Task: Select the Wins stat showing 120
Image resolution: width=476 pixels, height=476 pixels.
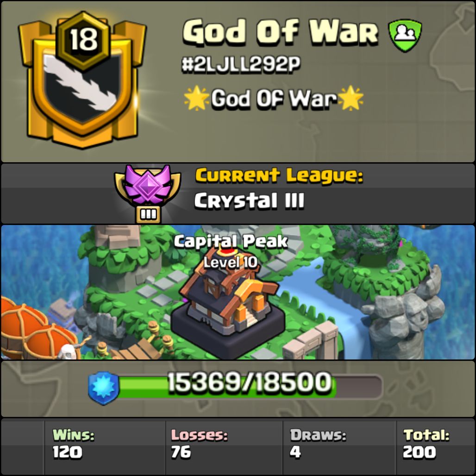Action: 74,444
